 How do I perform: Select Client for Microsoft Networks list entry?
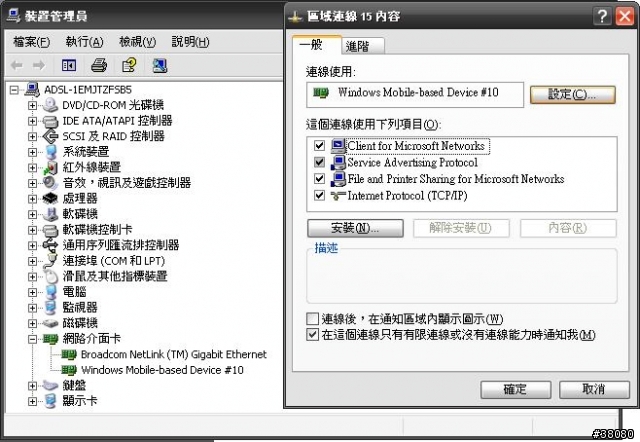(416, 146)
